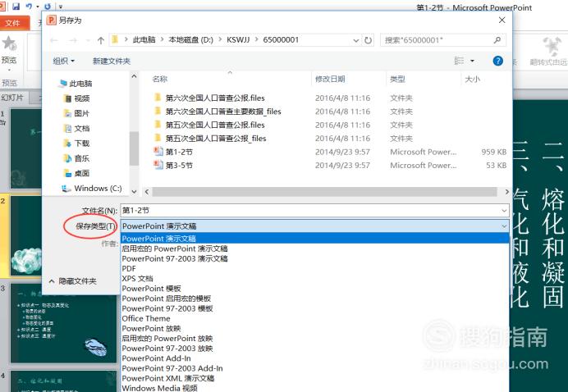Select 文档 in the navigation tree
Image resolution: width=568 pixels, height=392 pixels.
coord(76,129)
